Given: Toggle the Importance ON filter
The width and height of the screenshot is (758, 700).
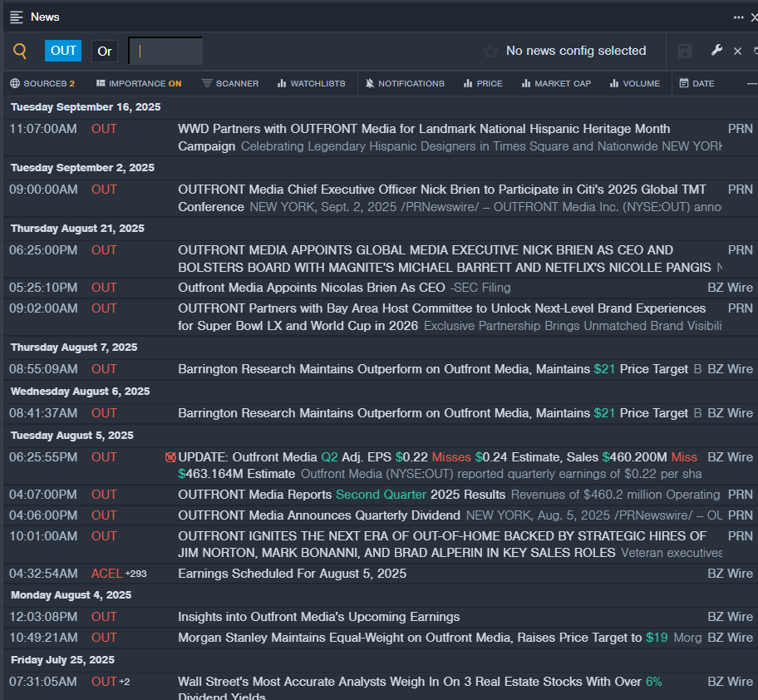Looking at the screenshot, I should pos(139,83).
